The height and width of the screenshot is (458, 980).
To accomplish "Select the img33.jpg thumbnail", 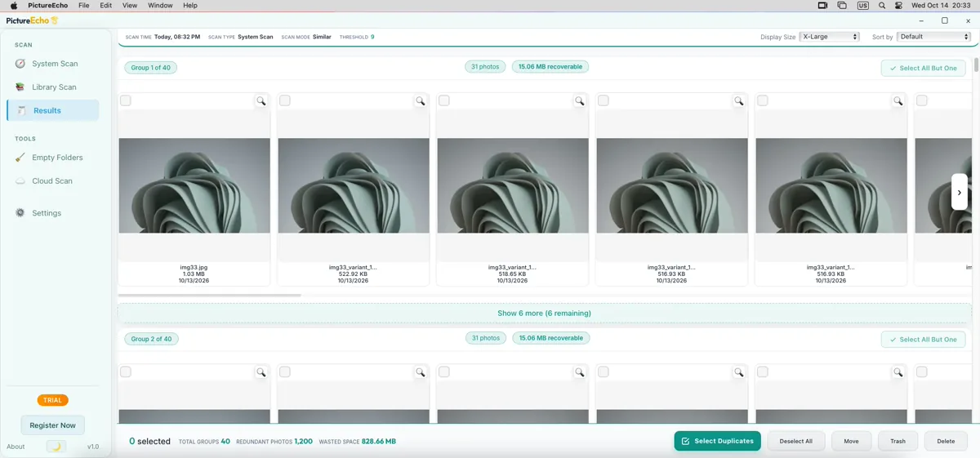I will pyautogui.click(x=194, y=185).
